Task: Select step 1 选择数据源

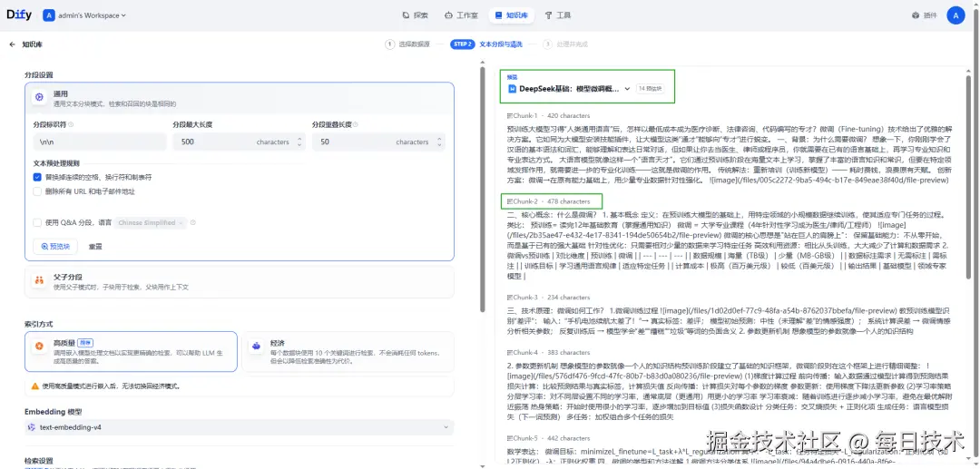Action: [x=408, y=44]
